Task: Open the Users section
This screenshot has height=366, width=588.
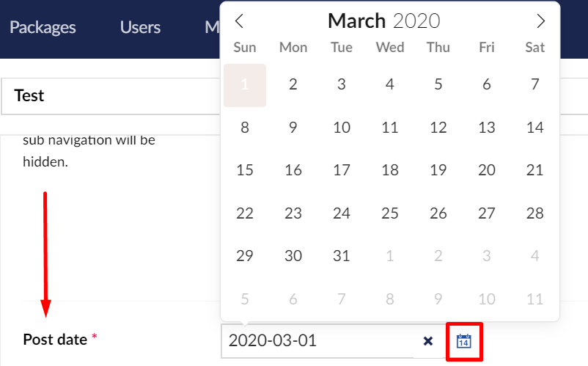Action: pyautogui.click(x=140, y=27)
